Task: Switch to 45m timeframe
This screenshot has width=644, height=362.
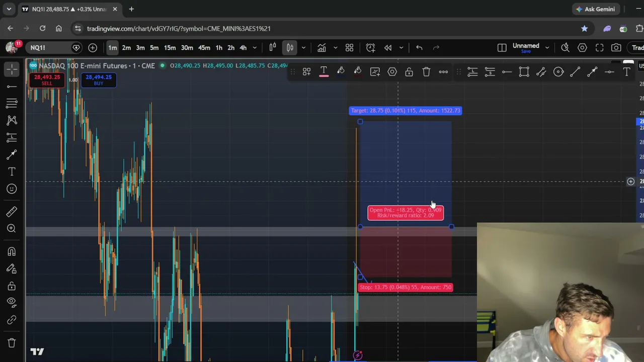Action: tap(204, 48)
